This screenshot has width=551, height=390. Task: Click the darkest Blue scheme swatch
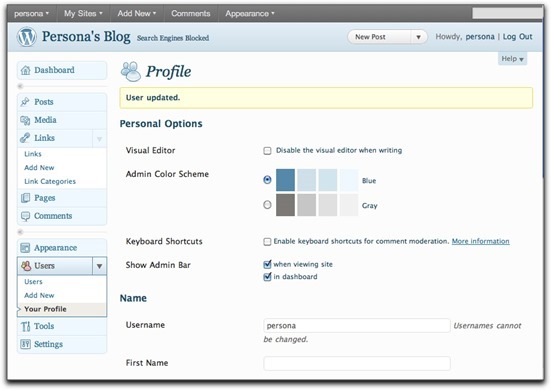[285, 180]
